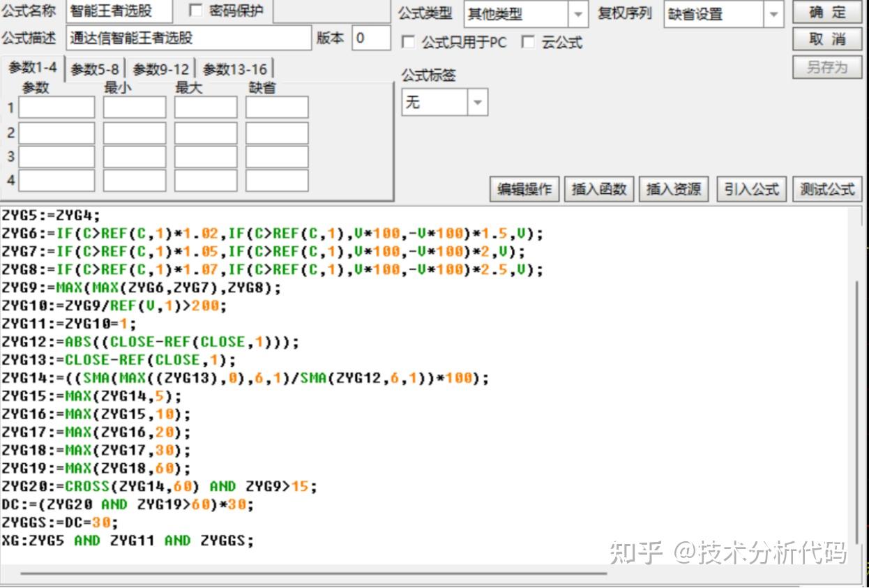Open the 编辑操作 menu button
Image resolution: width=869 pixels, height=588 pixels.
coord(524,189)
